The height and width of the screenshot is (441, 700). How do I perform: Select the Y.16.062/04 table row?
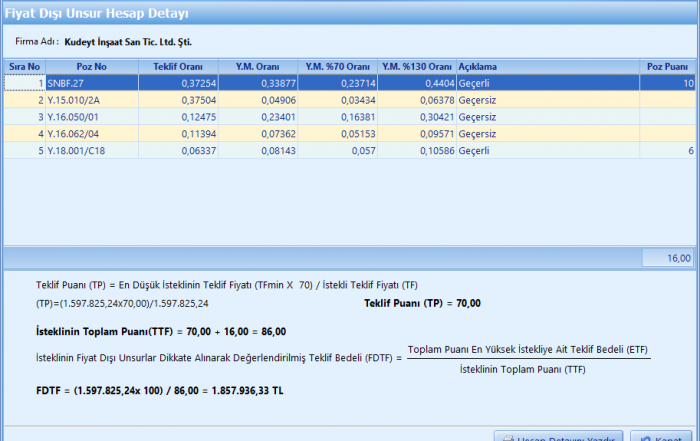coord(92,133)
